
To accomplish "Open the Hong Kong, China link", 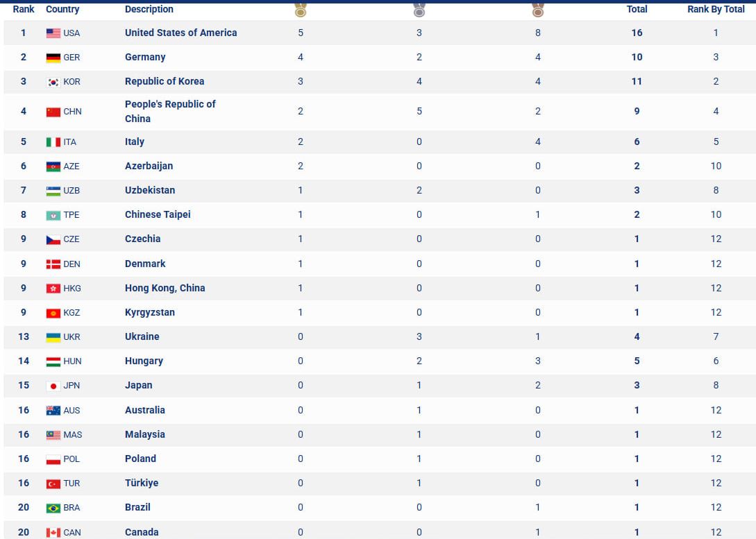I will point(165,288).
